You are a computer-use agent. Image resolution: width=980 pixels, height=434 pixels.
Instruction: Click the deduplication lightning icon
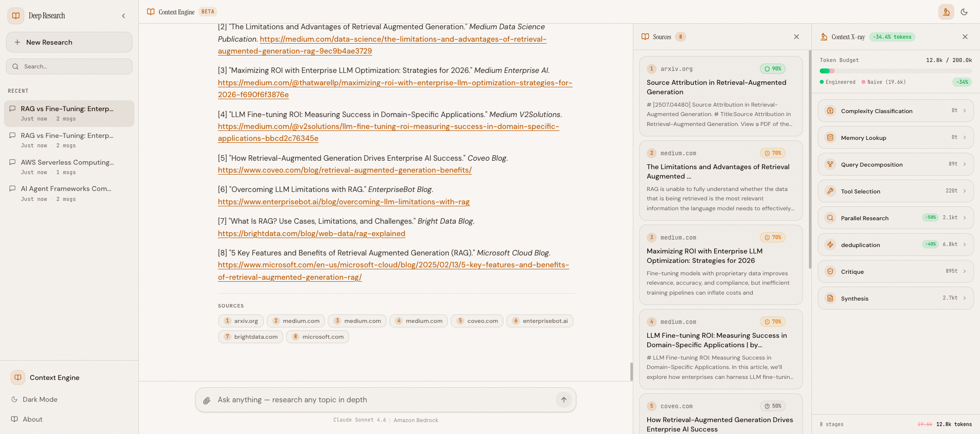pyautogui.click(x=830, y=245)
